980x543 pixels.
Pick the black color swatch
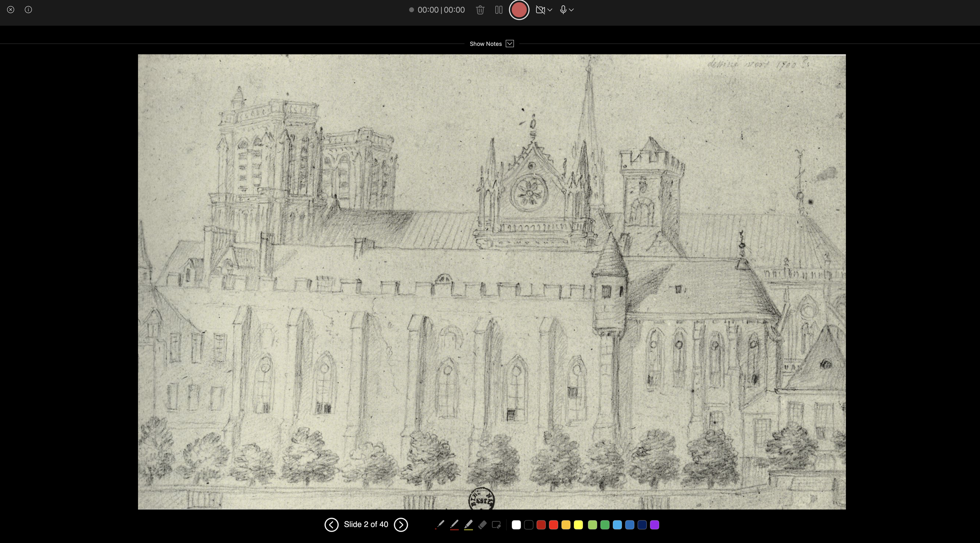point(529,525)
